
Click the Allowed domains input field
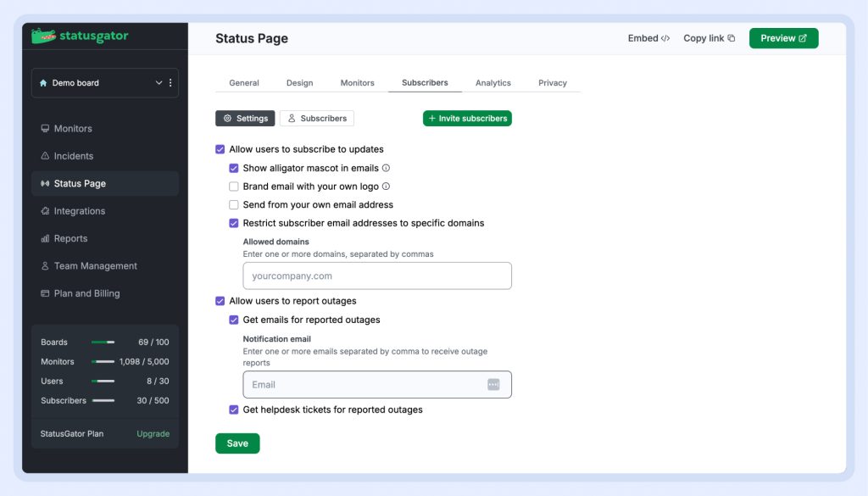point(376,276)
